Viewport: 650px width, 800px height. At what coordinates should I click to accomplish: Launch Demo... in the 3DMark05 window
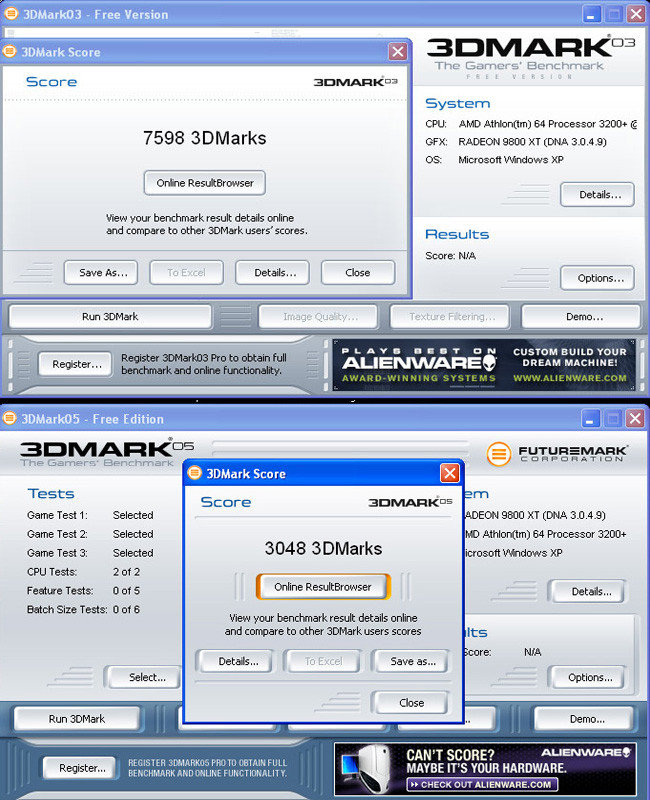pyautogui.click(x=585, y=719)
